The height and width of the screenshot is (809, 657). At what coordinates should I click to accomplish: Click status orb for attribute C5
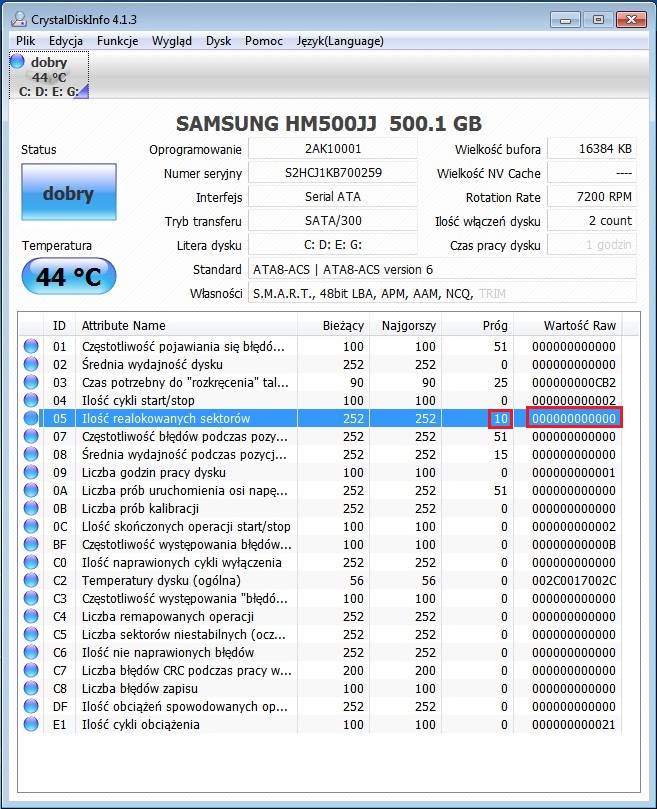click(31, 634)
